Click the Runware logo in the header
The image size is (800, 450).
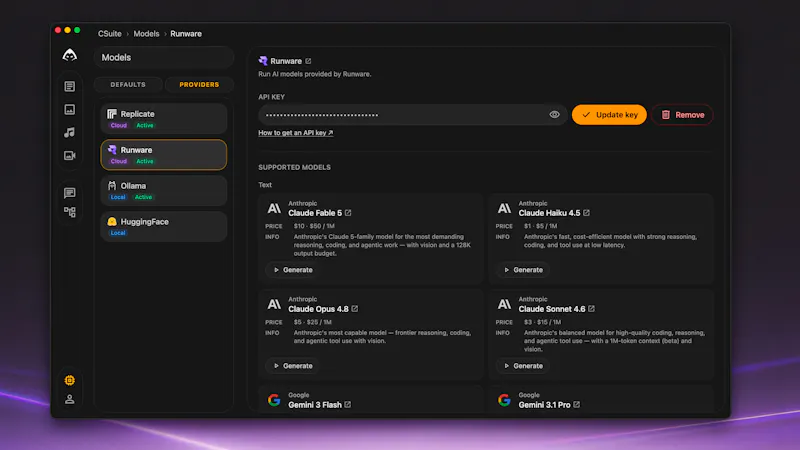click(263, 61)
